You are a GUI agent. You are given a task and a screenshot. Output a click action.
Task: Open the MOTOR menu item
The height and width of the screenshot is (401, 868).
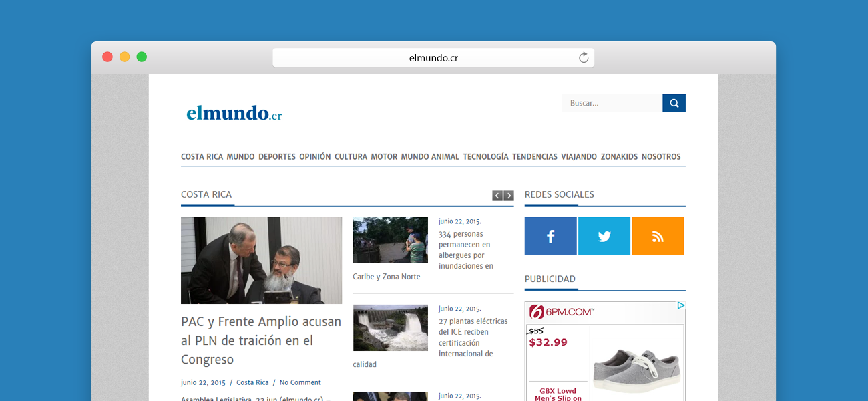[384, 157]
